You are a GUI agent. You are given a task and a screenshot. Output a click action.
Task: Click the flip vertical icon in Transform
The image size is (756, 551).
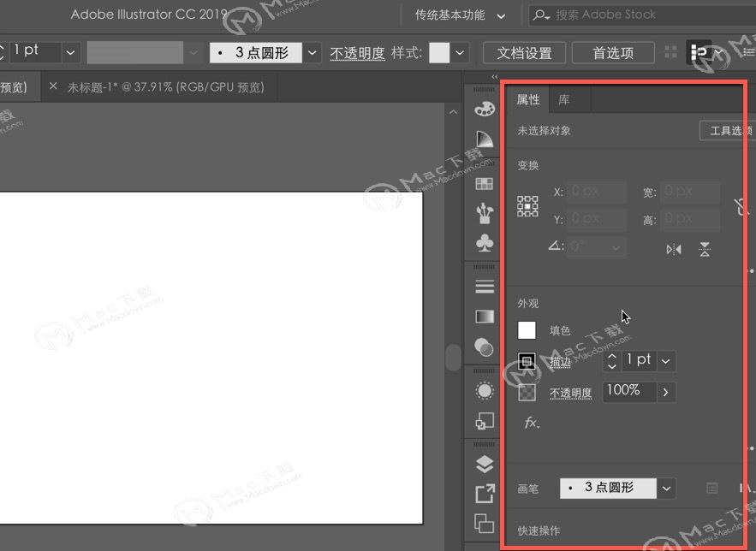[705, 249]
